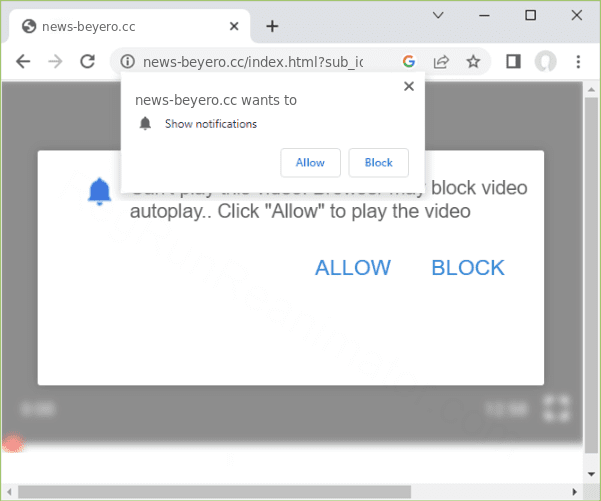This screenshot has width=601, height=501.
Task: Click the large BLOCK link on page
Action: point(467,268)
